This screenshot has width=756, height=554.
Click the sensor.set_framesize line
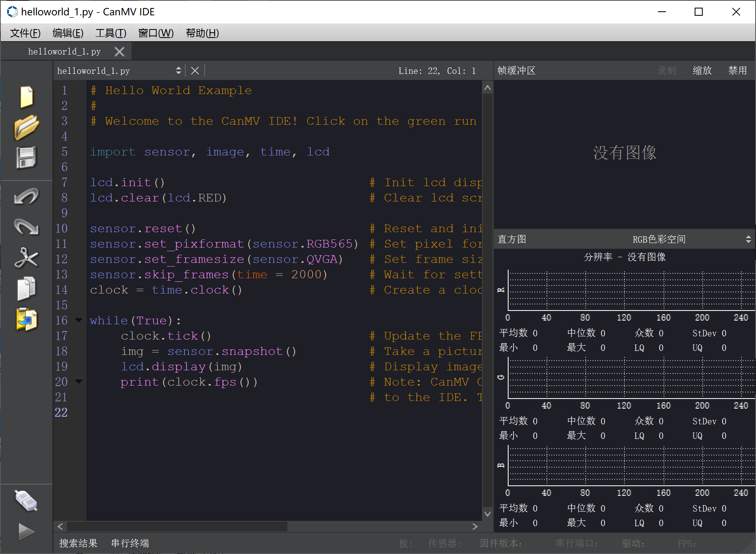coord(216,259)
